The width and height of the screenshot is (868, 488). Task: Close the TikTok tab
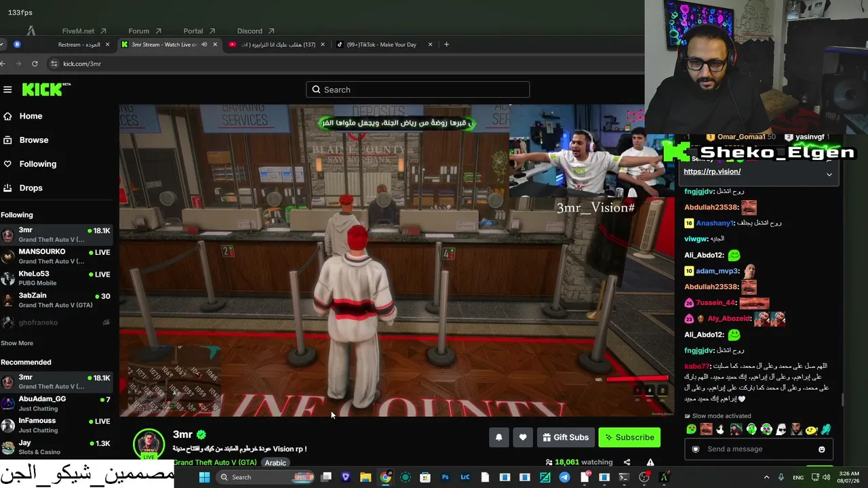[x=431, y=45]
